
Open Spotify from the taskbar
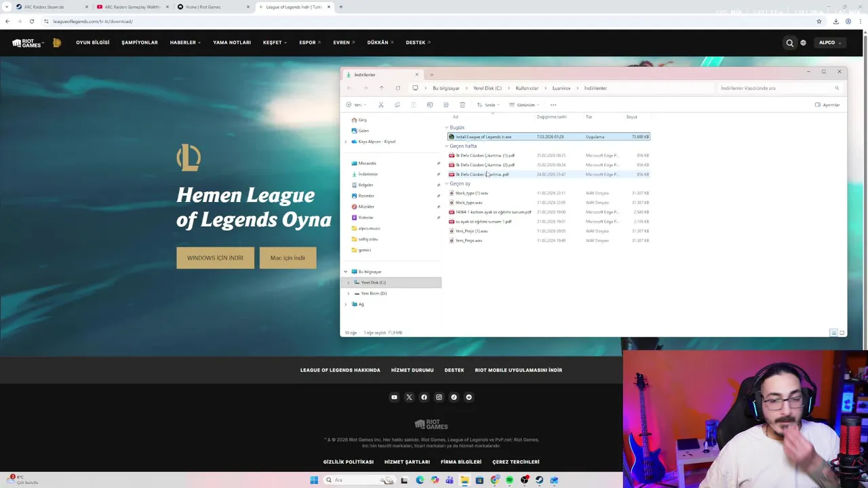coord(509,480)
